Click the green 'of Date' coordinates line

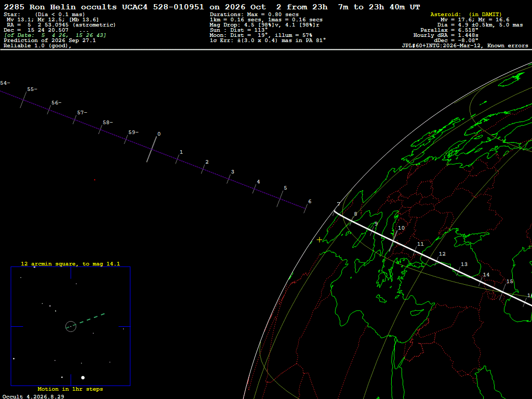tap(55, 35)
